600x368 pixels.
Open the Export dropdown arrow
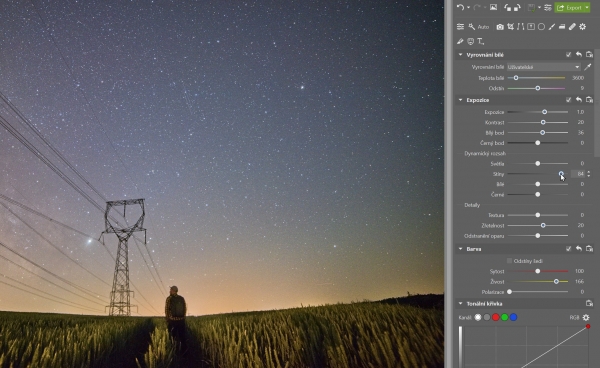pos(587,8)
